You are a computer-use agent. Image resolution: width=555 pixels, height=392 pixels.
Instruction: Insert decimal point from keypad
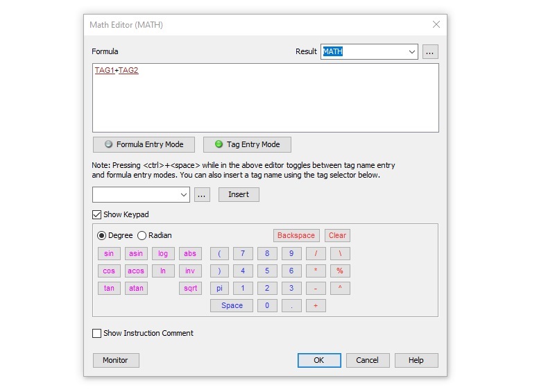click(291, 305)
